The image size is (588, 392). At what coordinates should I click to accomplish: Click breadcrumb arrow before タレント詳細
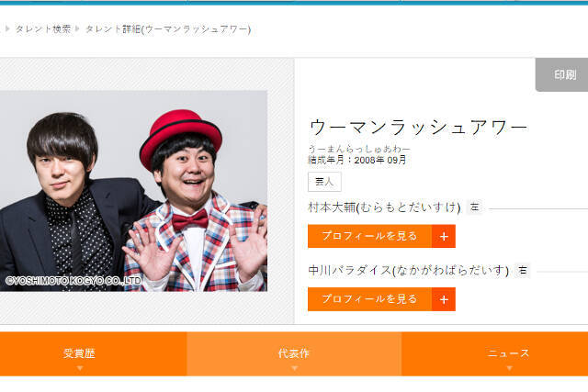coord(77,28)
